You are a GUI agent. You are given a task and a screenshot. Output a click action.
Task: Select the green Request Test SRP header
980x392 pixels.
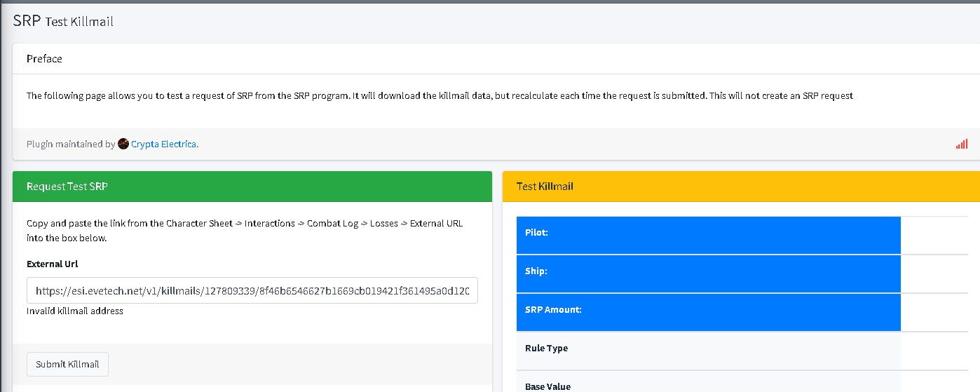tap(252, 187)
